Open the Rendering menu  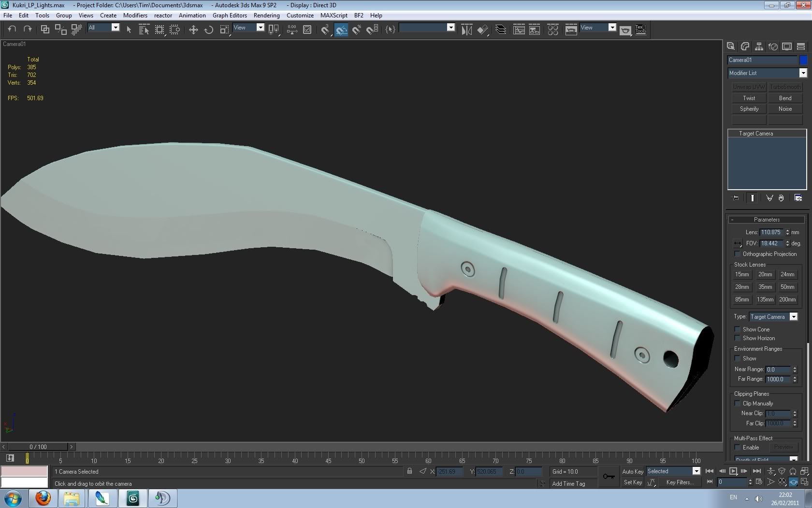coord(266,15)
